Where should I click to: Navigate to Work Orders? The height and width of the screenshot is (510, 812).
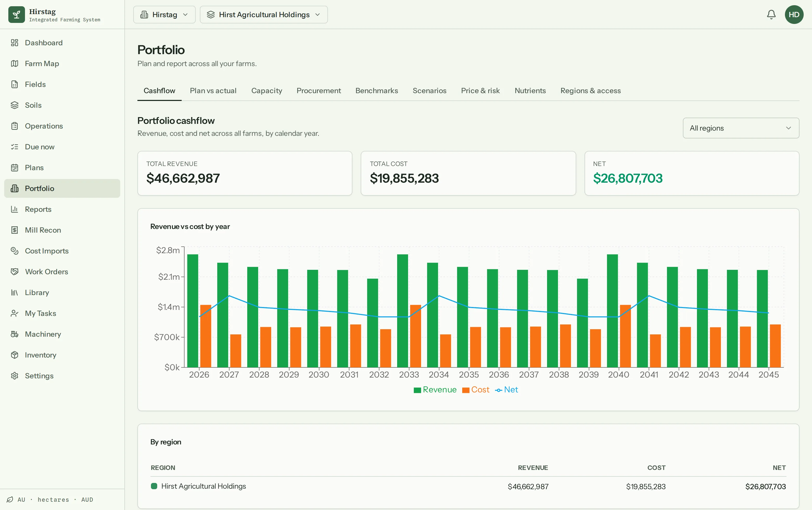pos(62,272)
